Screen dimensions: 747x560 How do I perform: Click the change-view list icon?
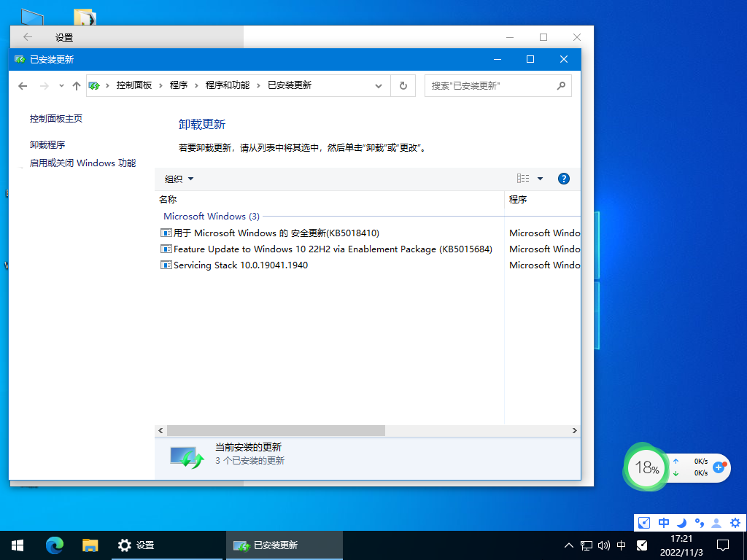522,178
